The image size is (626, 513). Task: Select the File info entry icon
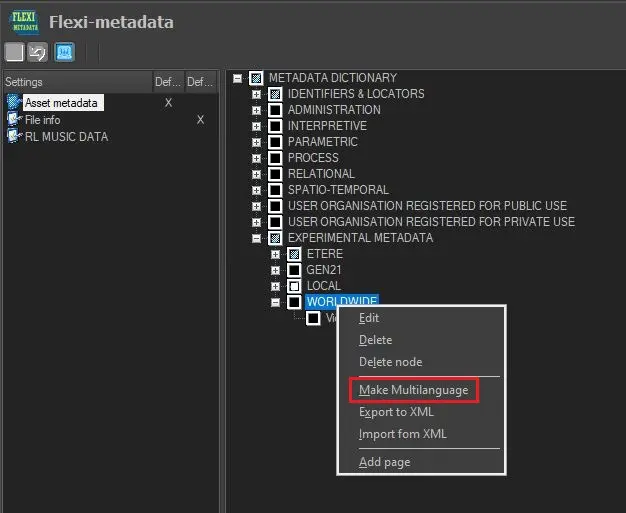click(x=14, y=120)
